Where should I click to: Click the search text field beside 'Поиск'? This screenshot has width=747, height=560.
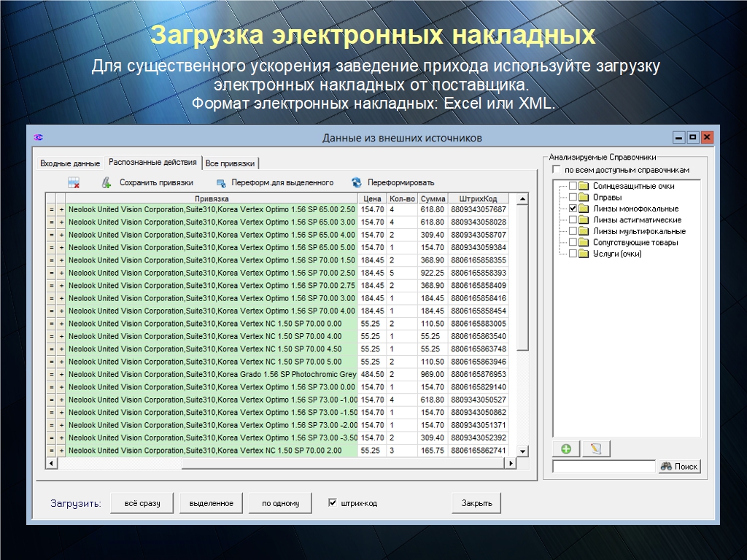coord(604,467)
